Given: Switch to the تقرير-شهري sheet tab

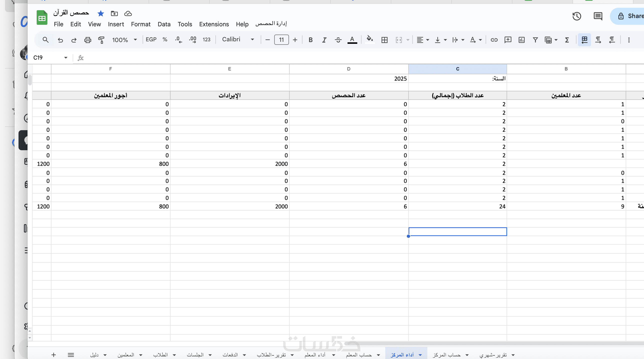Looking at the screenshot, I should pos(493,355).
